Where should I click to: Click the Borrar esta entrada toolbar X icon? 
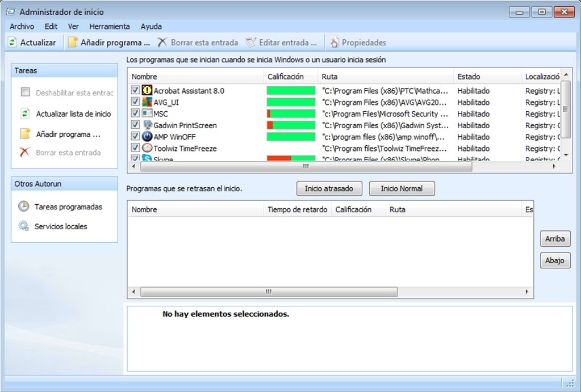coord(162,43)
